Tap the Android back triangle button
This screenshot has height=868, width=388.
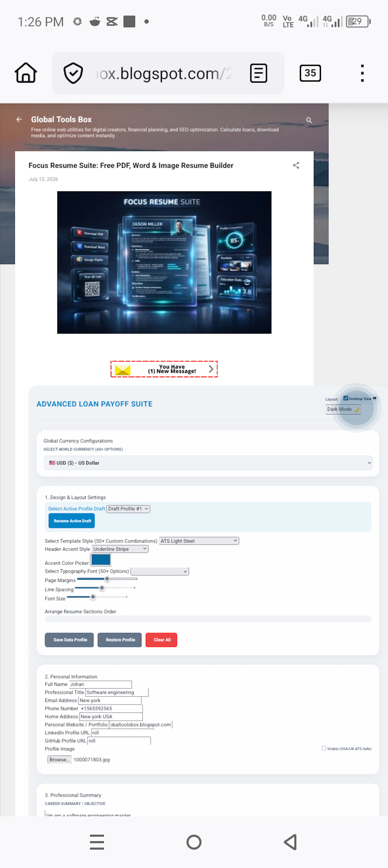click(291, 842)
